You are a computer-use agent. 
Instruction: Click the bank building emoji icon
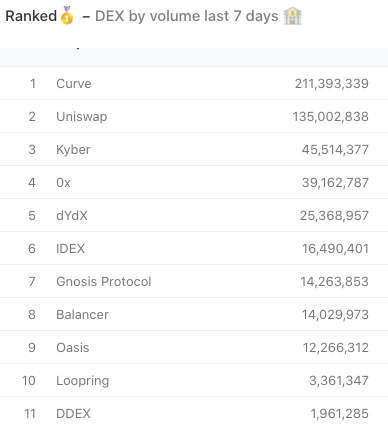coord(292,16)
